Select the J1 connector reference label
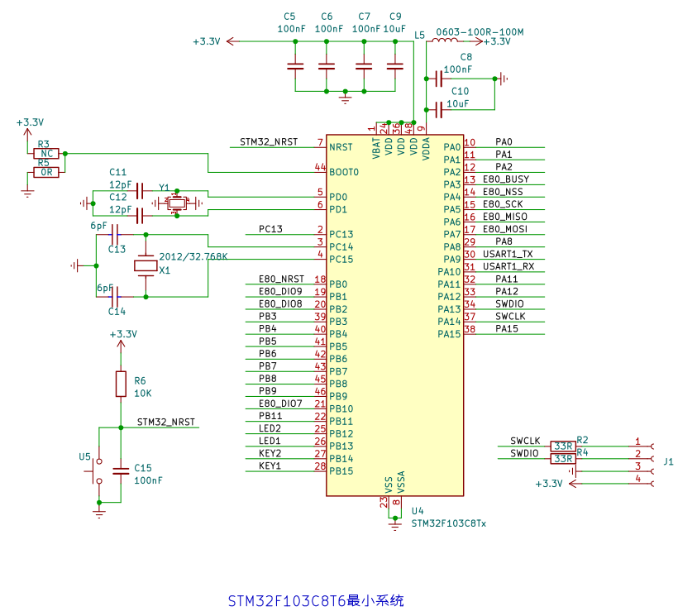The image size is (697, 616). click(x=669, y=462)
